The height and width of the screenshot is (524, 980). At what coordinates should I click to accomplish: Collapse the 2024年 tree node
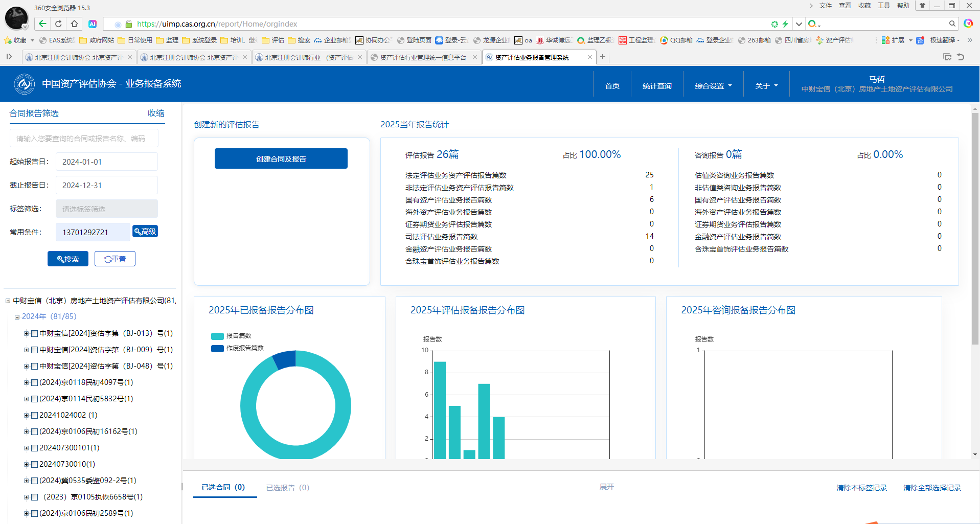[17, 317]
